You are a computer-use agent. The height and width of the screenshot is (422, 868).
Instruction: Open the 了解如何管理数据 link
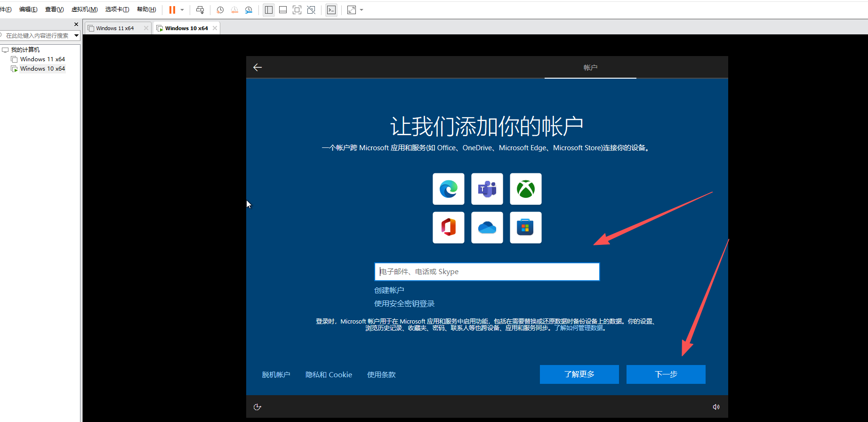(579, 328)
